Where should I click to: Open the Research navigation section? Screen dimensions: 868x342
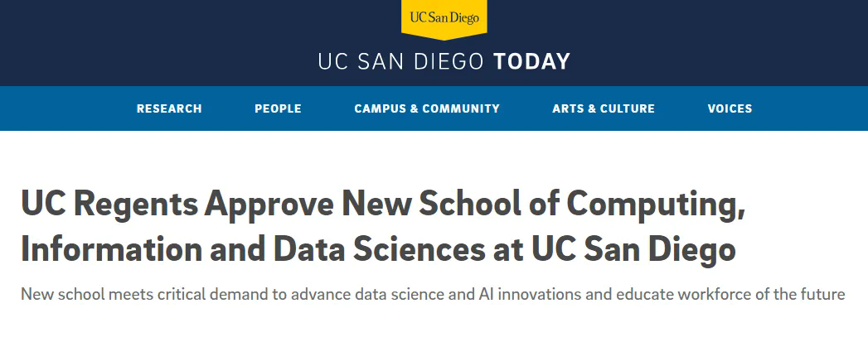pos(169,108)
